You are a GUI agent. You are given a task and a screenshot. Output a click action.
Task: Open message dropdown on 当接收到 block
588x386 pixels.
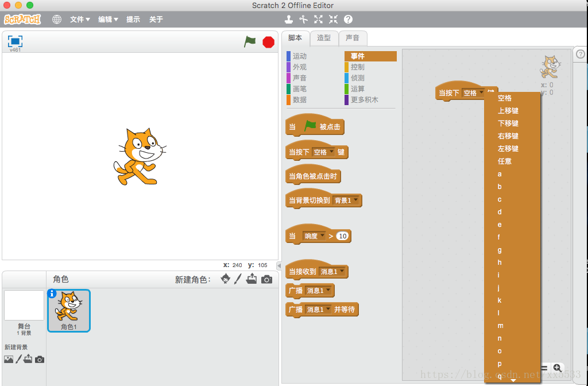[x=332, y=271]
